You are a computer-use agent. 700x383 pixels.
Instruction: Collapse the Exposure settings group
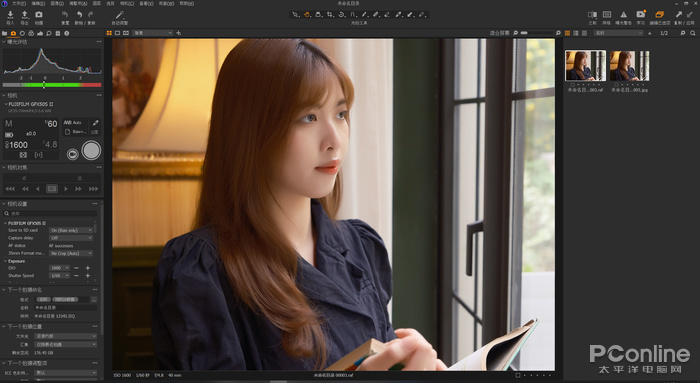(x=5, y=261)
